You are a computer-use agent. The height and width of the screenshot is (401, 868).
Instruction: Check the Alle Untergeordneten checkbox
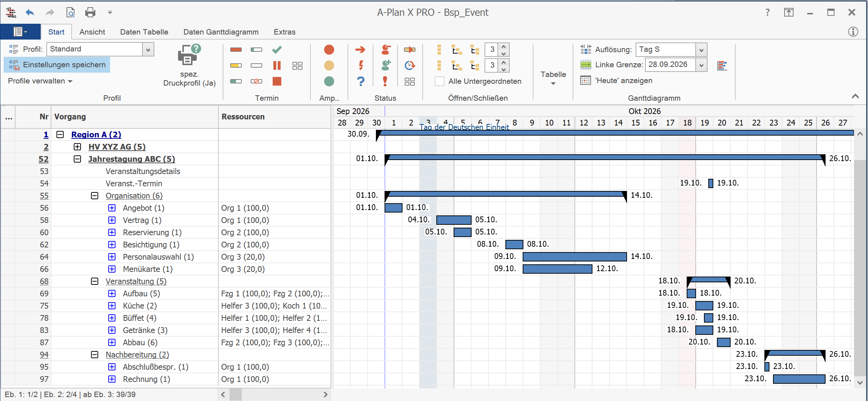(439, 81)
